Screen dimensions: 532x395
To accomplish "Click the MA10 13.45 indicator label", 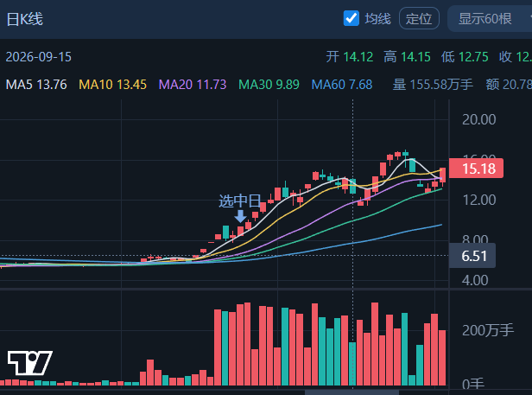I will [112, 85].
